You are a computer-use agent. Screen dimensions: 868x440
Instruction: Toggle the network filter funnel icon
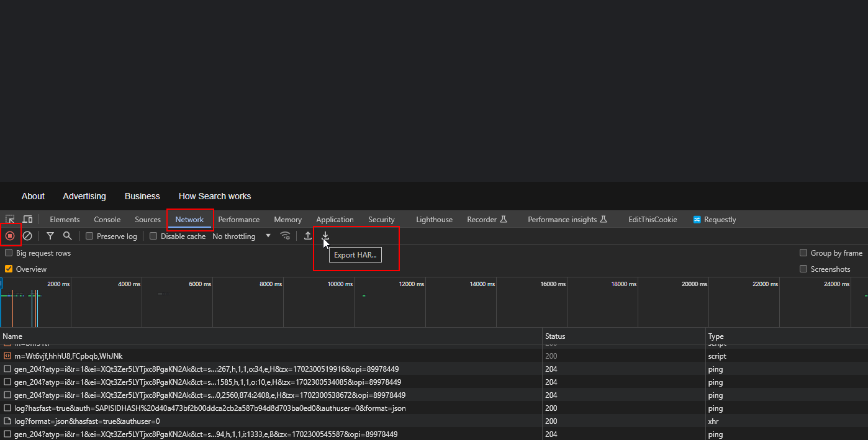tap(50, 236)
